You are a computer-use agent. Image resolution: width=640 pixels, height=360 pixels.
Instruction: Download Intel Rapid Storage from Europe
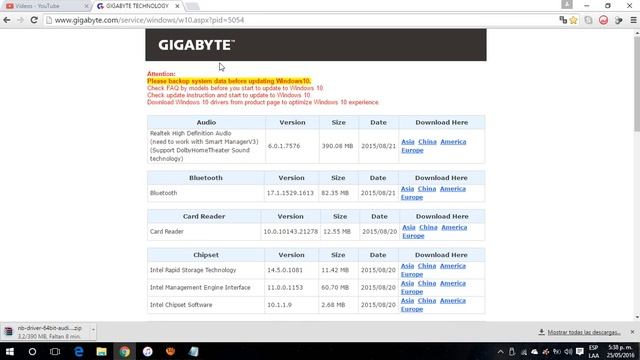coord(412,274)
